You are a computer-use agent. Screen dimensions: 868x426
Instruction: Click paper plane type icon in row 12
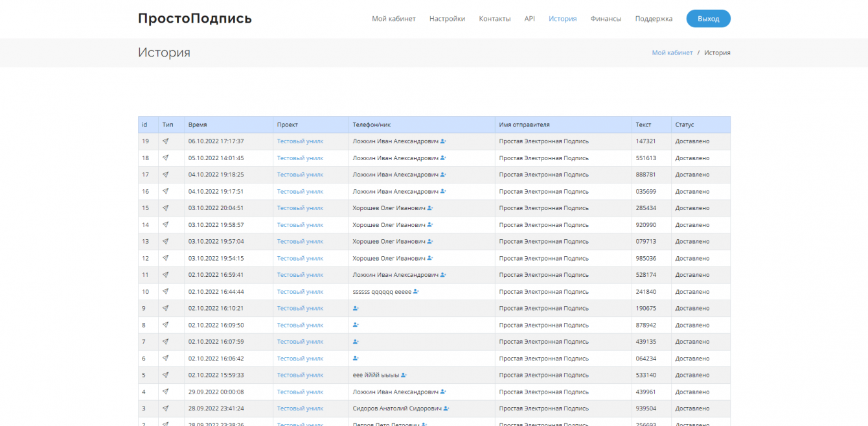pos(165,258)
